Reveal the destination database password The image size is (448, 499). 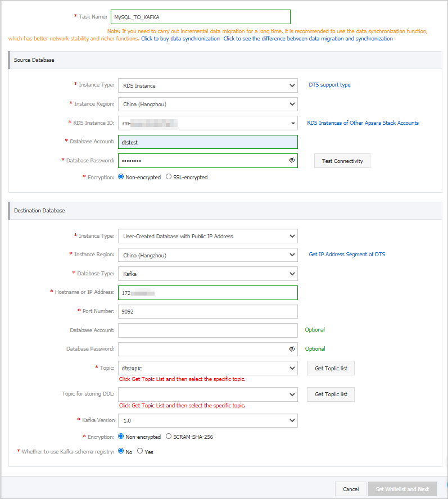(292, 349)
